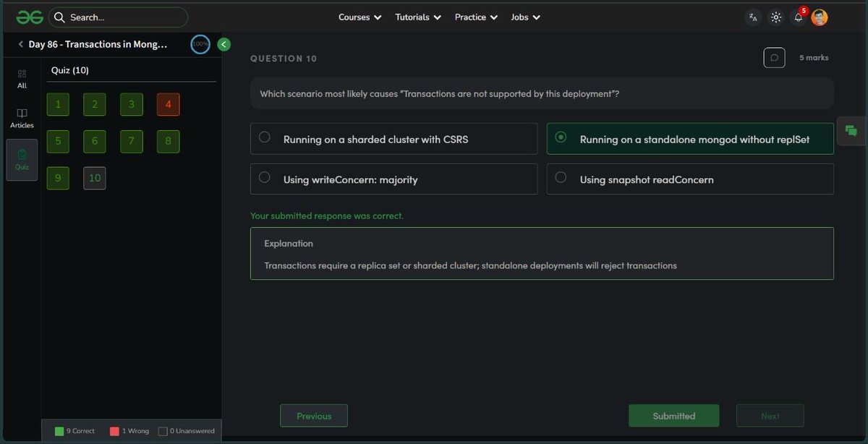The height and width of the screenshot is (444, 868).
Task: Click the 100% progress circle
Action: click(200, 44)
